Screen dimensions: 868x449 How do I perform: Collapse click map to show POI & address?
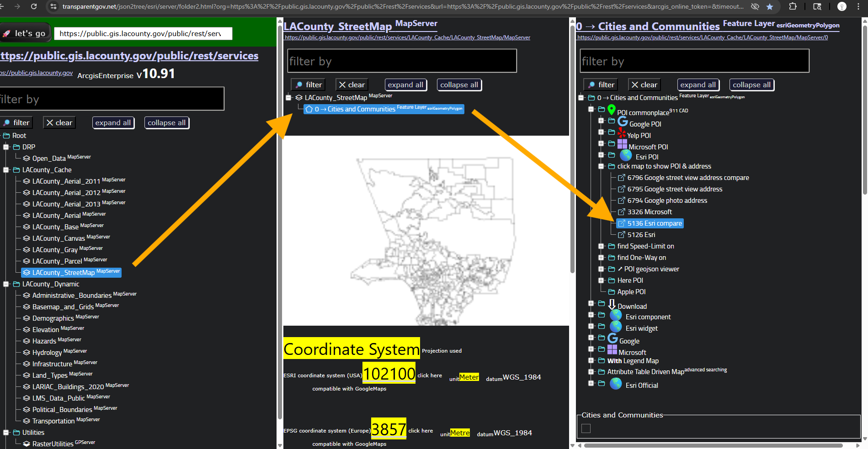click(x=601, y=166)
